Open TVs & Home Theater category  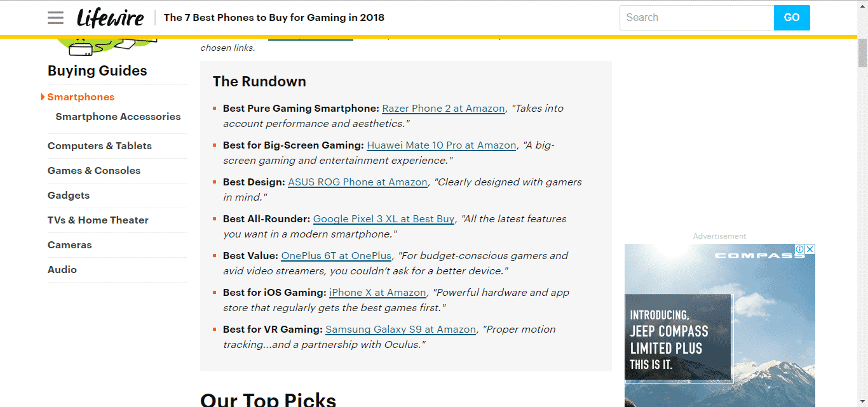[98, 220]
